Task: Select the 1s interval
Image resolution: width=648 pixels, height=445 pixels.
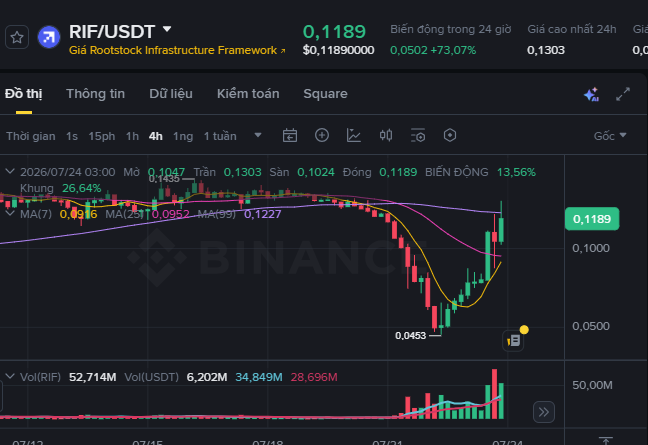Action: click(72, 136)
